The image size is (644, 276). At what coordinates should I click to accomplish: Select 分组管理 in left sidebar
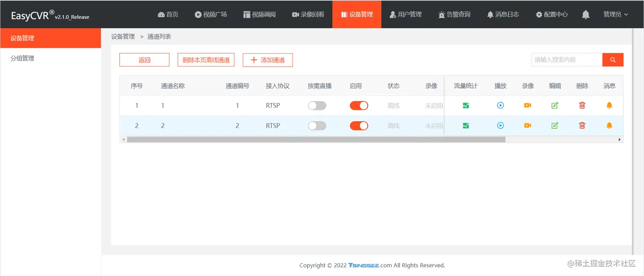[x=51, y=58]
